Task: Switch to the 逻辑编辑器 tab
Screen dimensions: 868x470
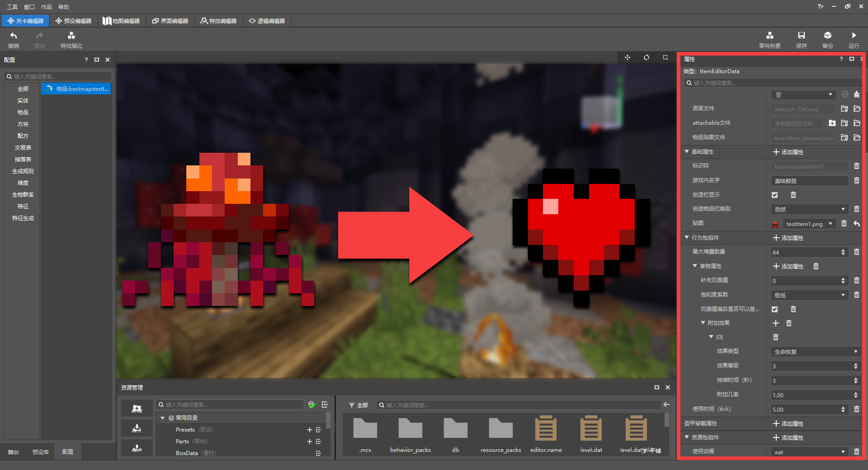Action: tap(267, 21)
